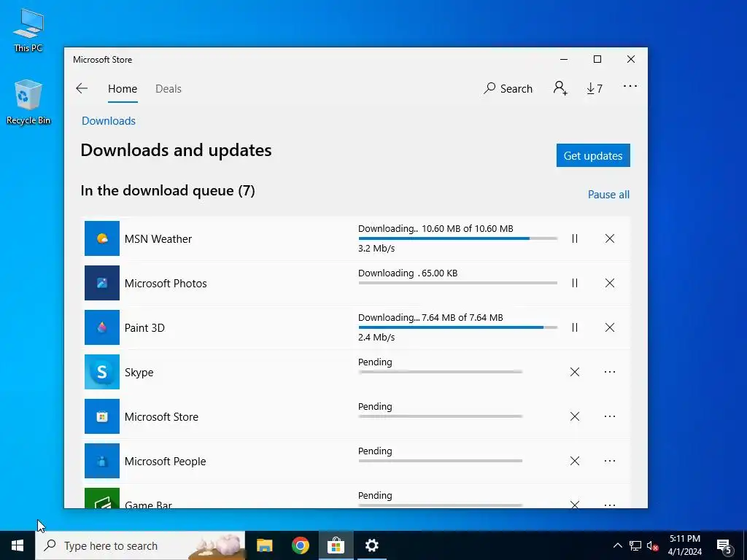747x560 pixels.
Task: Click the Pause all link
Action: point(608,194)
